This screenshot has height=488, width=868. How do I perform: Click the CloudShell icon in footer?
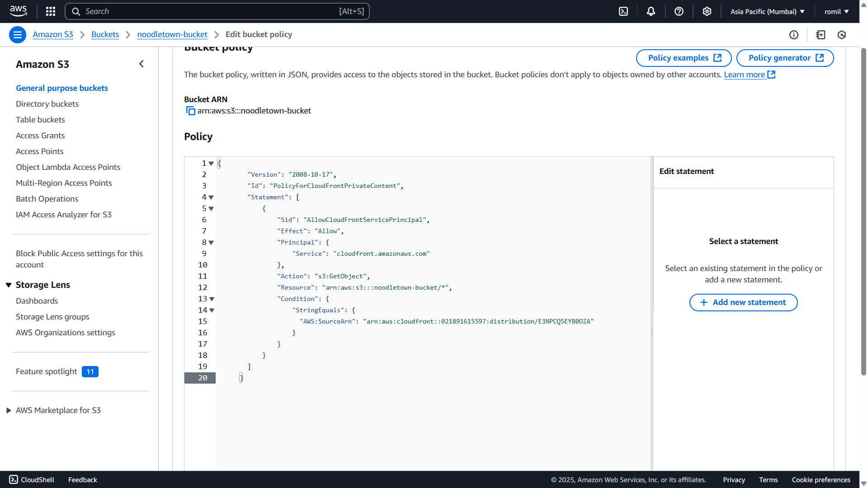click(x=14, y=479)
